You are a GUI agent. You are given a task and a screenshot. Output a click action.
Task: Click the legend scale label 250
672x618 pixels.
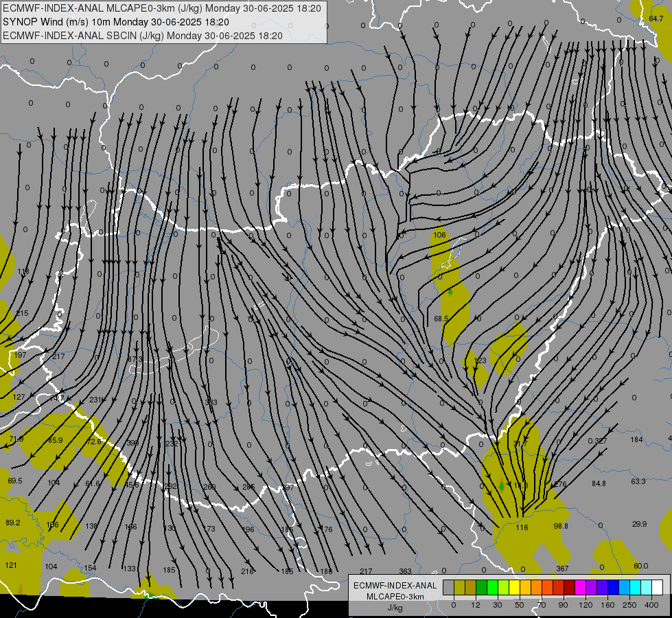click(x=629, y=605)
